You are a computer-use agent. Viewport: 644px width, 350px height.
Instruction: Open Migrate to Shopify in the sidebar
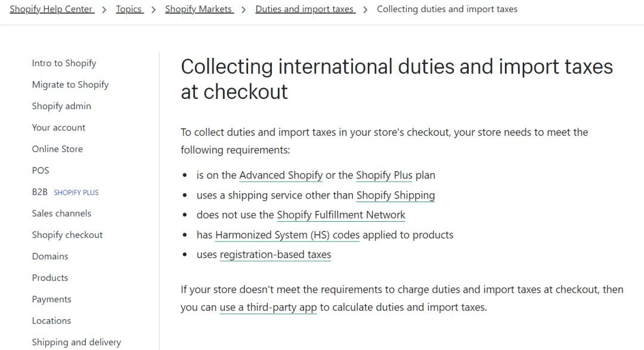pyautogui.click(x=70, y=85)
